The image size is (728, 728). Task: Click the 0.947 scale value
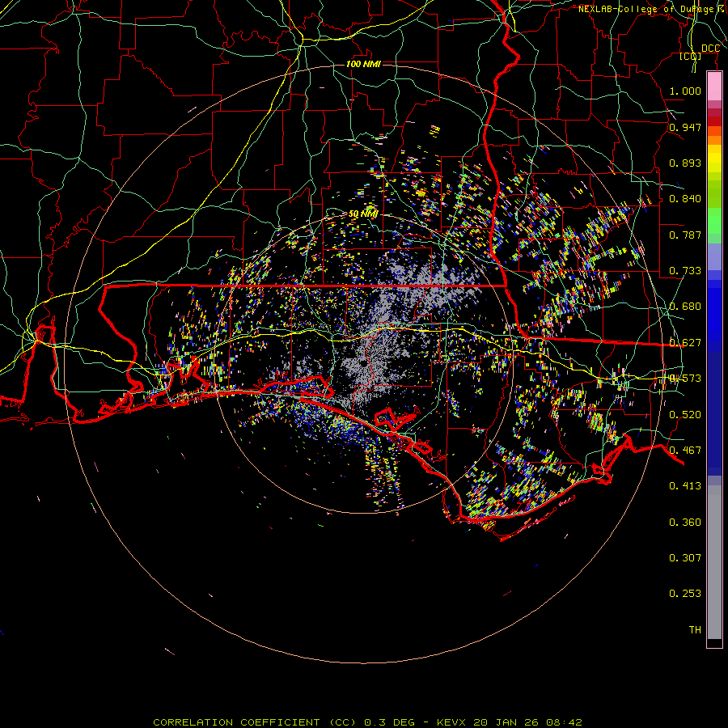coord(685,127)
